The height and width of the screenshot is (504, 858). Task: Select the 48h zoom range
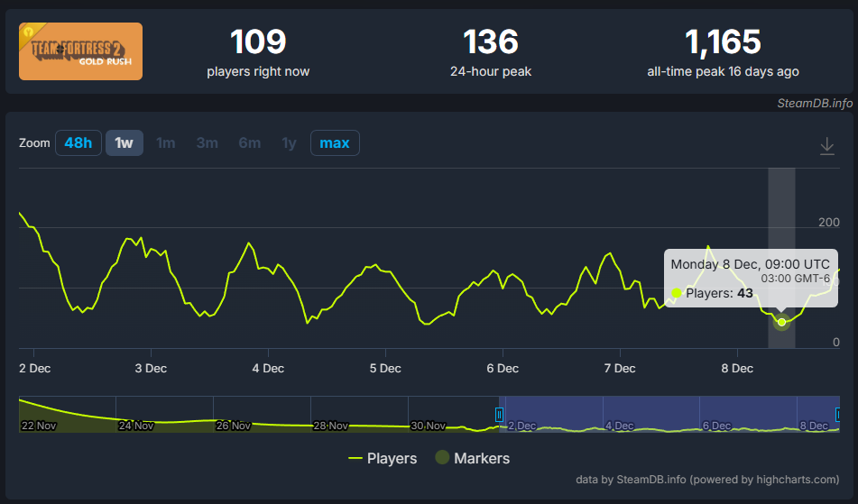pos(78,142)
